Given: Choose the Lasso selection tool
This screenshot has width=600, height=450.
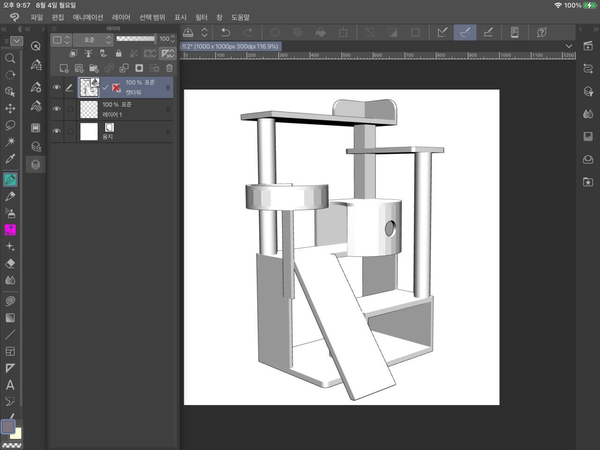Looking at the screenshot, I should (10, 125).
